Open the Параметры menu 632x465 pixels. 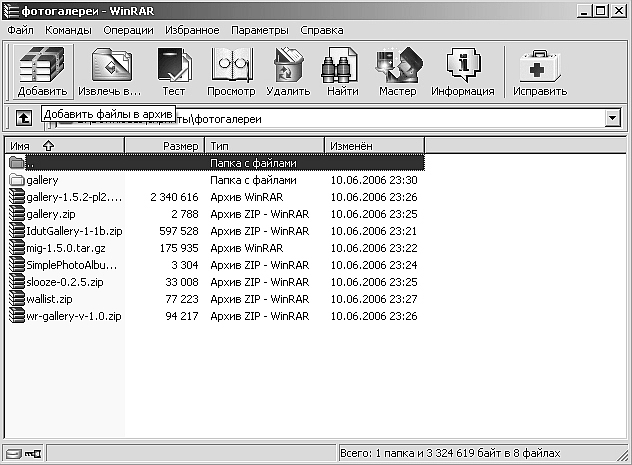[260, 30]
